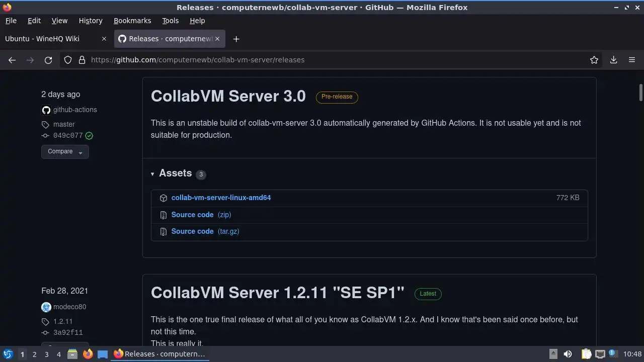Screen dimensions: 644x362
Task: Select the Releases Firefox taskbar window button
Action: pyautogui.click(x=160, y=354)
